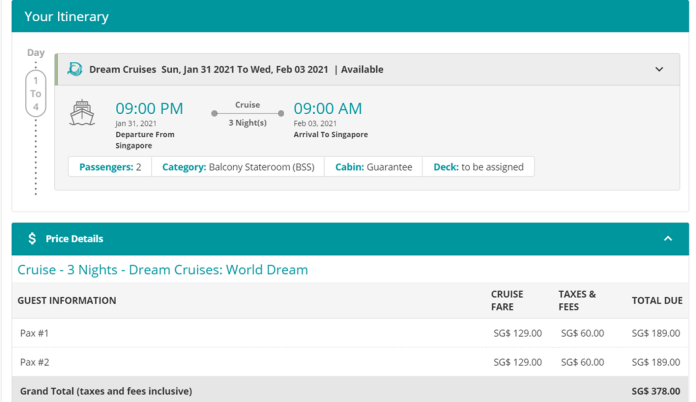Click the Grand Total label
The height and width of the screenshot is (402, 696).
click(x=106, y=391)
